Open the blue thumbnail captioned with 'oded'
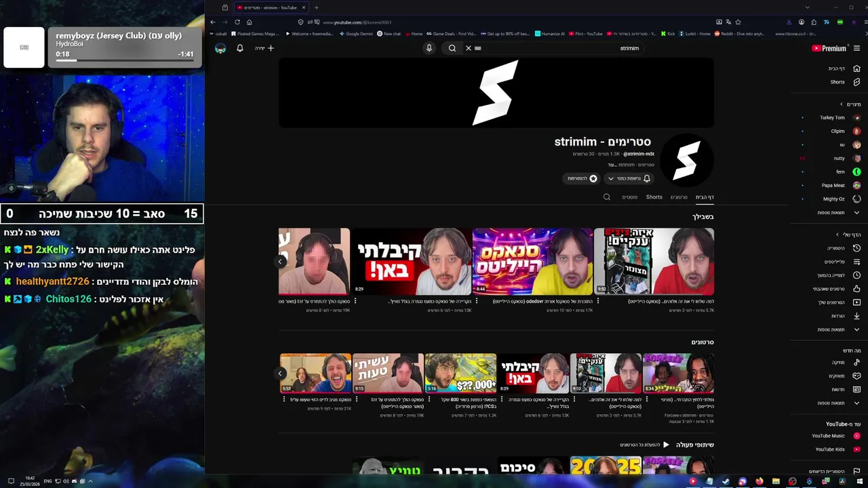 pos(532,261)
